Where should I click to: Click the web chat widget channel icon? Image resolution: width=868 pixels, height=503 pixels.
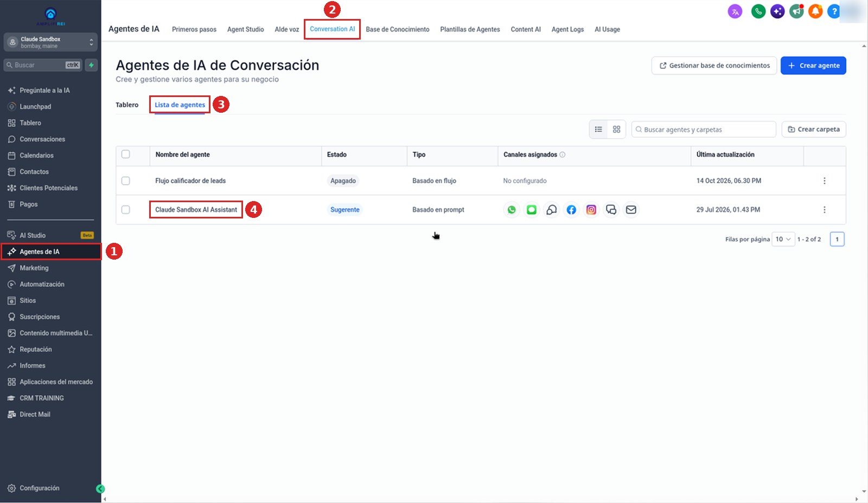[611, 210]
